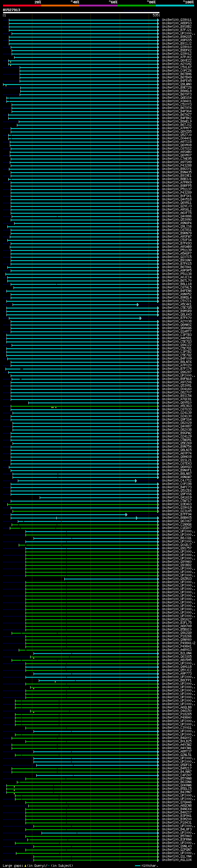This screenshot has height=868, width=197.
Task: Select hit label UniRef100_P51138
Action: point(177,274)
